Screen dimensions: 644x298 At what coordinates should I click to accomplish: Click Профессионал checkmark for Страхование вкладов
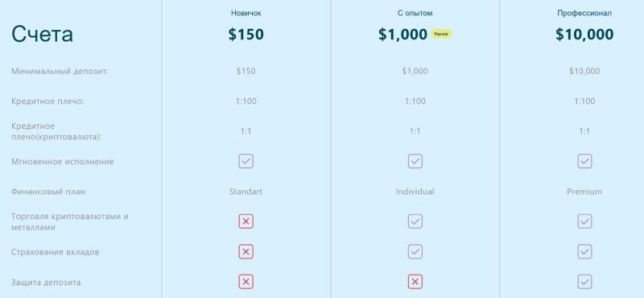pyautogui.click(x=584, y=251)
